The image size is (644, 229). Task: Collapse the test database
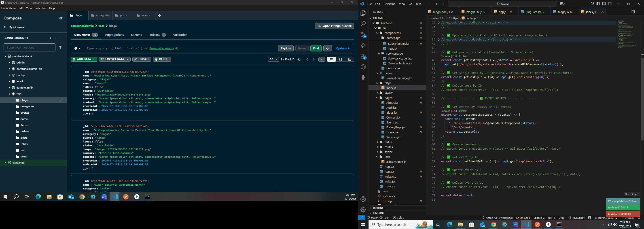(x=9, y=94)
